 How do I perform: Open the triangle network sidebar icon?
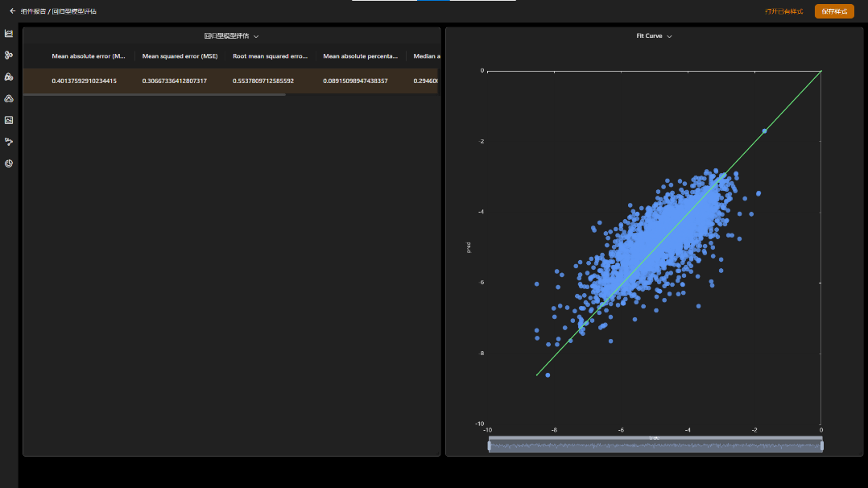point(9,98)
